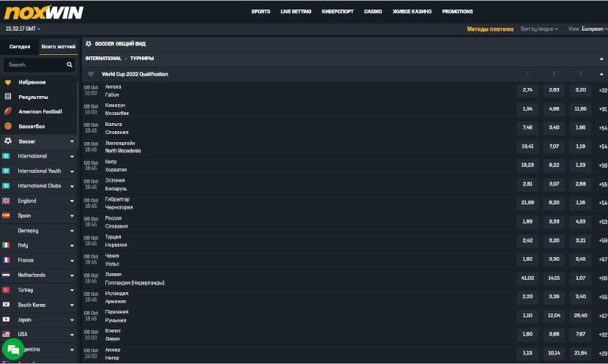Open the Sort by league dropdown
Image resolution: width=608 pixels, height=364 pixels.
click(x=539, y=29)
